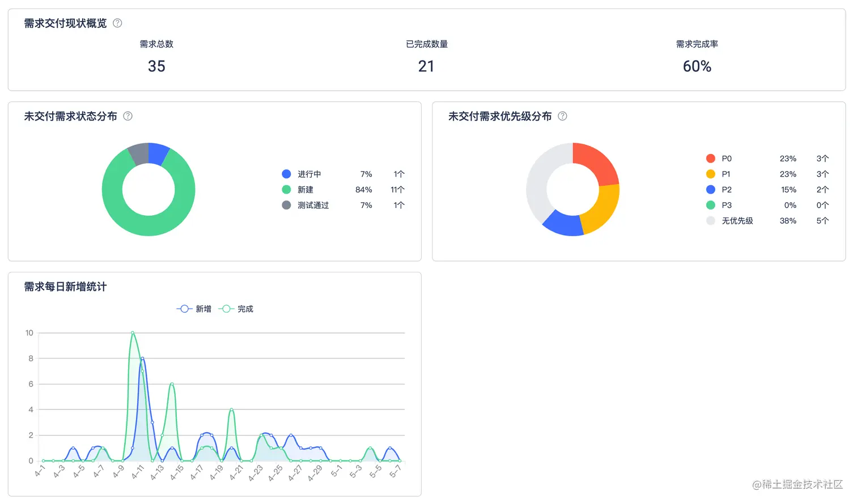Click the 需求完成率 value 60%
This screenshot has height=504, width=857.
point(697,66)
